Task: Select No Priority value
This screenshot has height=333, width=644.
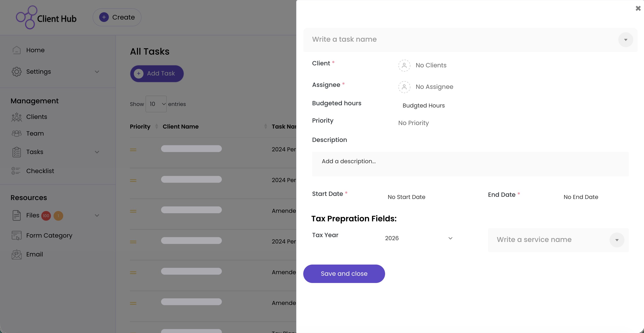Action: 414,123
